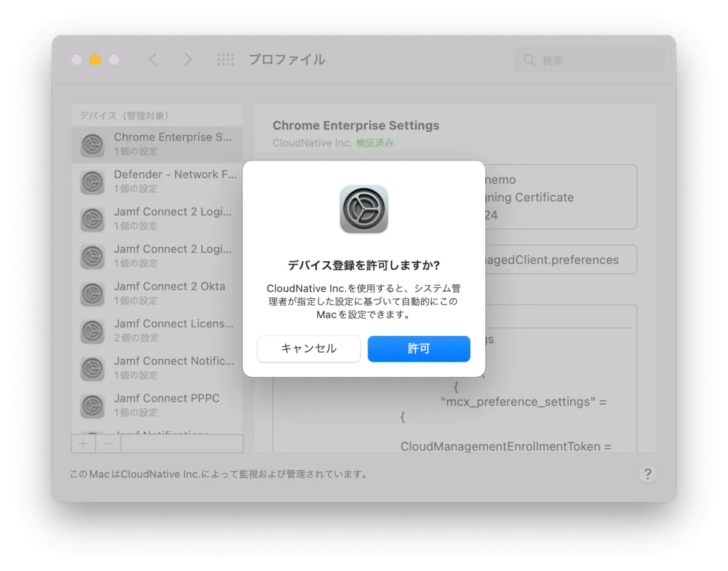The image size is (728, 571).
Task: Click the プロファイル window title
Action: click(x=287, y=59)
